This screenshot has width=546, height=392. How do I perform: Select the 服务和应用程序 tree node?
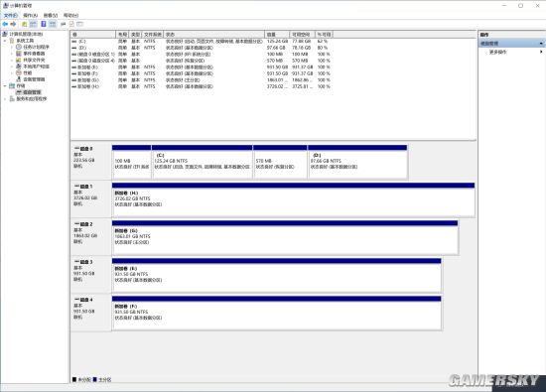tap(32, 98)
